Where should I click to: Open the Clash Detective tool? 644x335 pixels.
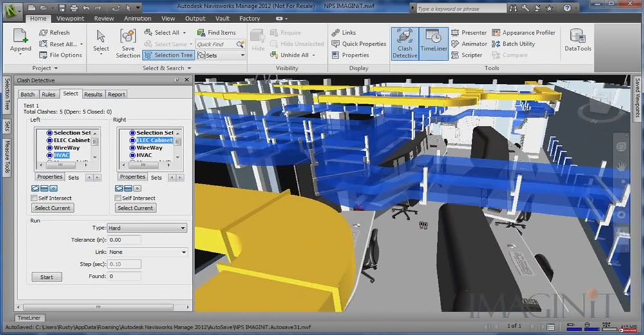(x=404, y=44)
